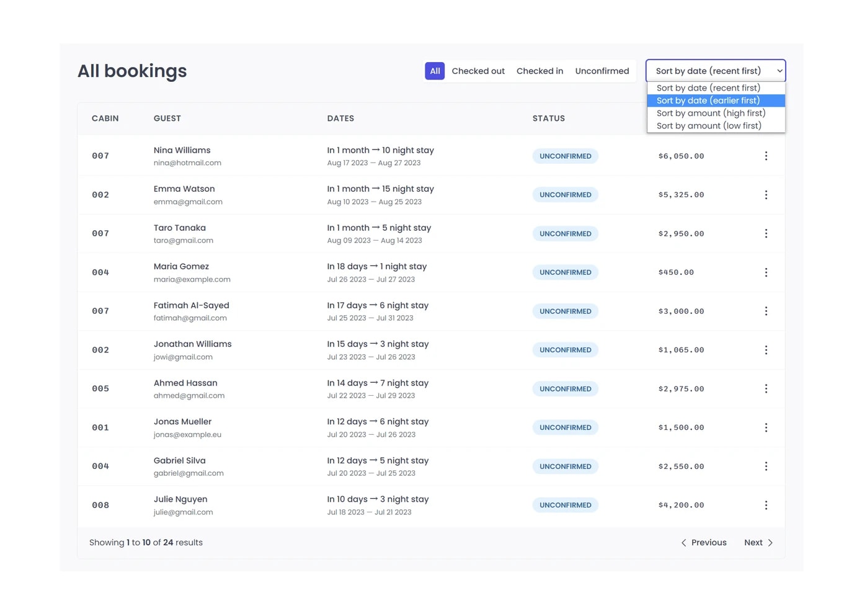The image size is (862, 616).
Task: Click the amount $4,200.00
Action: pyautogui.click(x=681, y=505)
